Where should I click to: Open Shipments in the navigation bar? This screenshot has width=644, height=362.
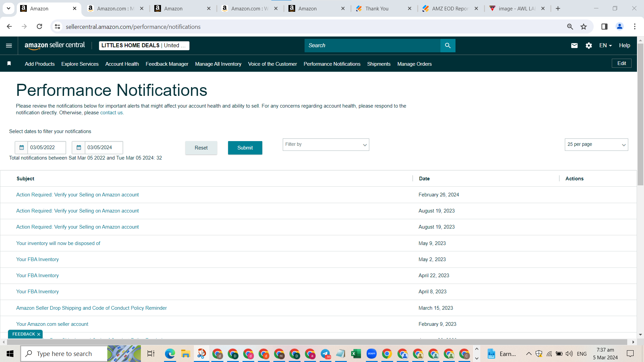pyautogui.click(x=379, y=64)
